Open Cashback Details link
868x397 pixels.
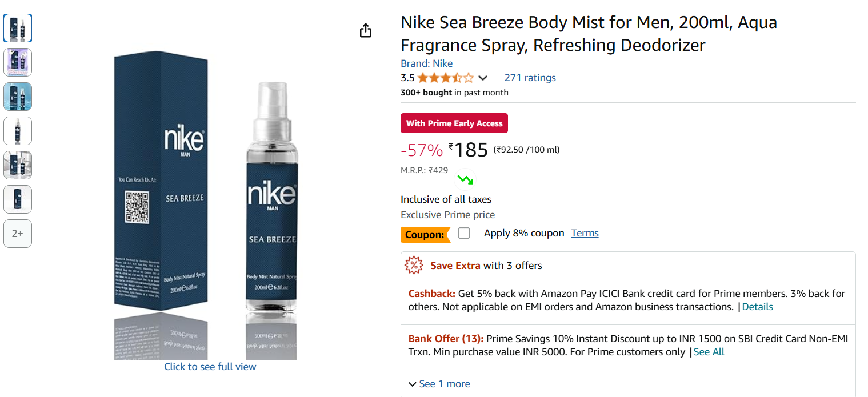(757, 307)
